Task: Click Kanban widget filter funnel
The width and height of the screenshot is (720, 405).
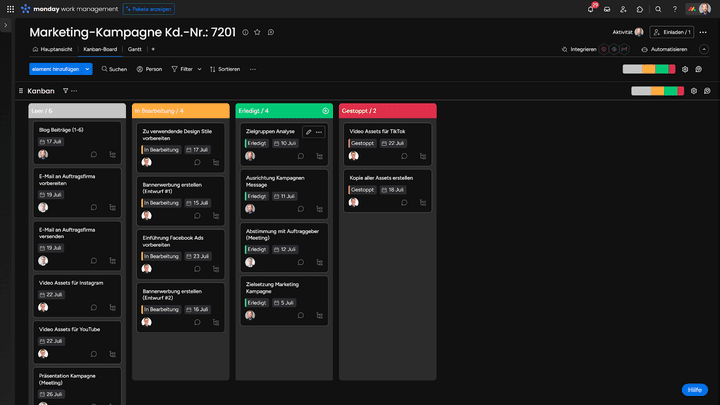Action: (65, 91)
